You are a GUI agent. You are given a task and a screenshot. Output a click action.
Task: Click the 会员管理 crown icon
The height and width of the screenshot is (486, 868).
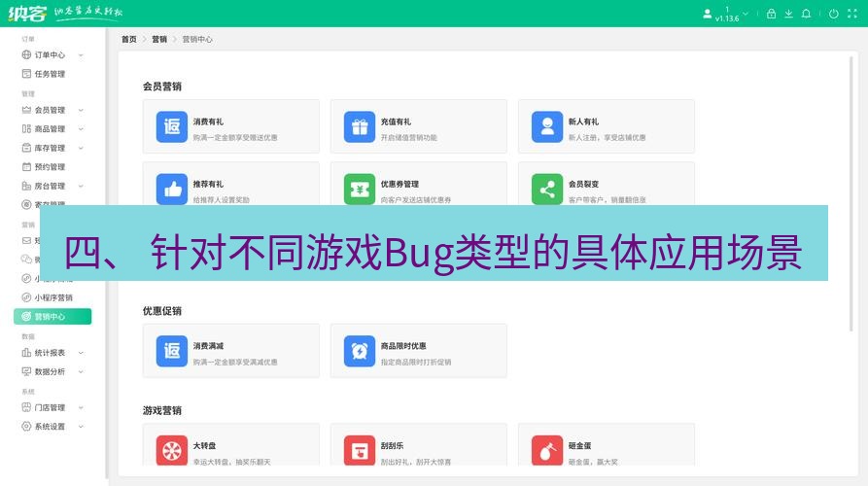click(26, 110)
